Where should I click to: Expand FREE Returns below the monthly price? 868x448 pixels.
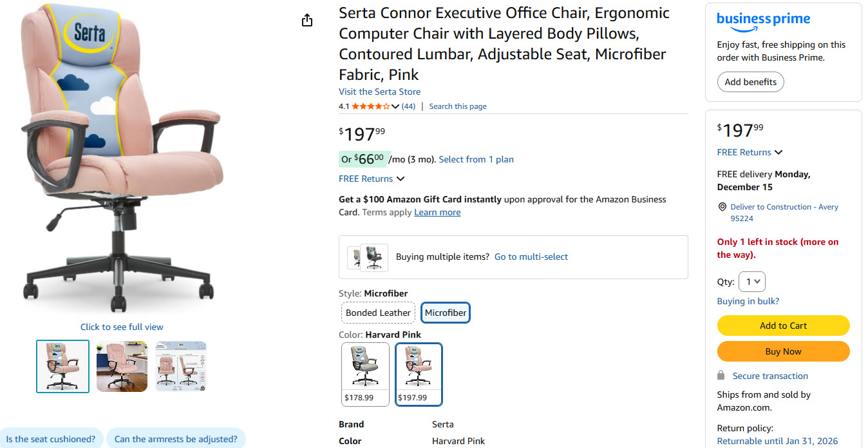(x=372, y=179)
